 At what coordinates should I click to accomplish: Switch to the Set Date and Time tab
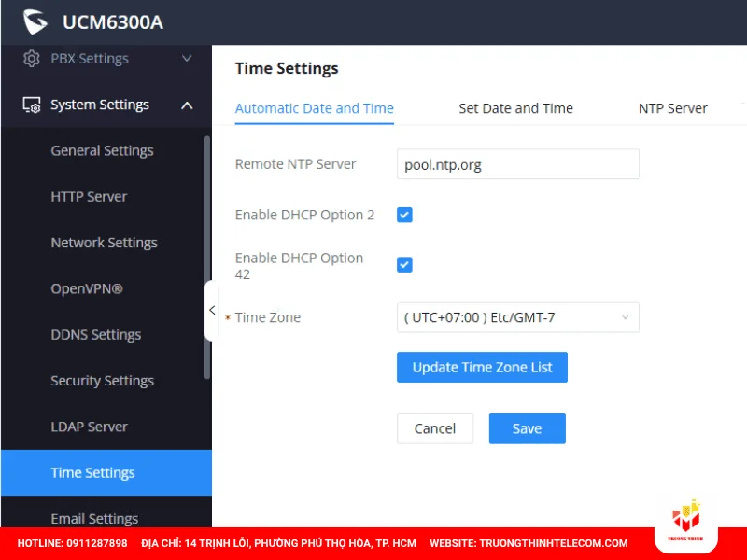pos(516,108)
